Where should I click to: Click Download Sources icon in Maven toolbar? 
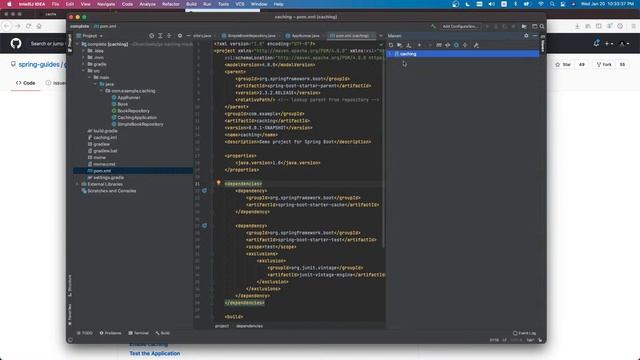pos(409,45)
